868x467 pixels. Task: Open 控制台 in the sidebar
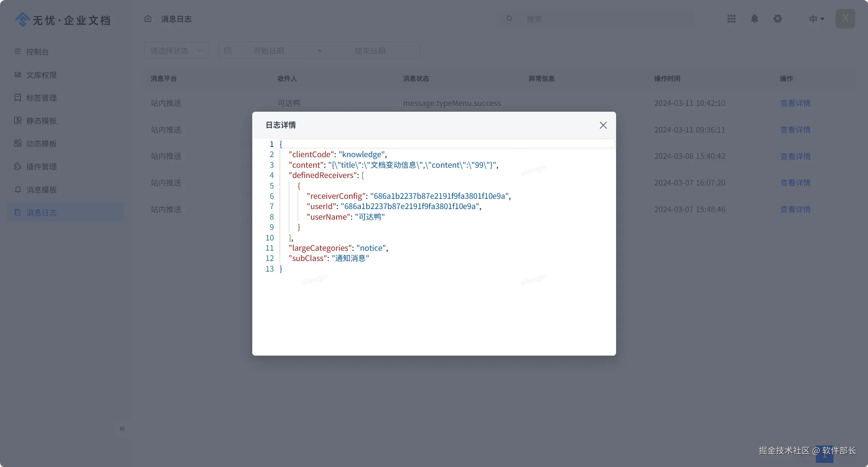pyautogui.click(x=38, y=52)
